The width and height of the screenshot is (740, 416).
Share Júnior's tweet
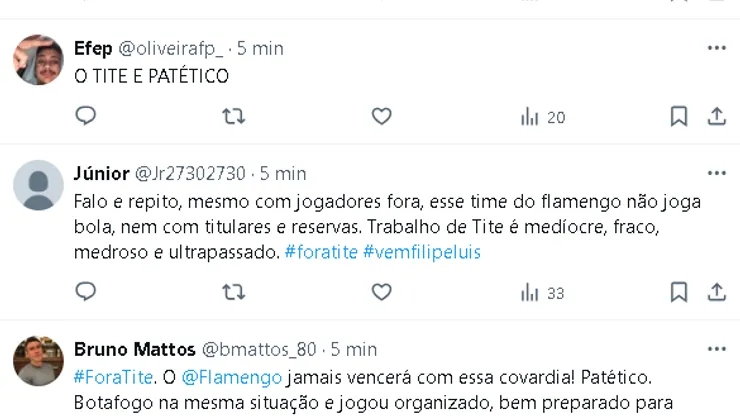pyautogui.click(x=716, y=292)
